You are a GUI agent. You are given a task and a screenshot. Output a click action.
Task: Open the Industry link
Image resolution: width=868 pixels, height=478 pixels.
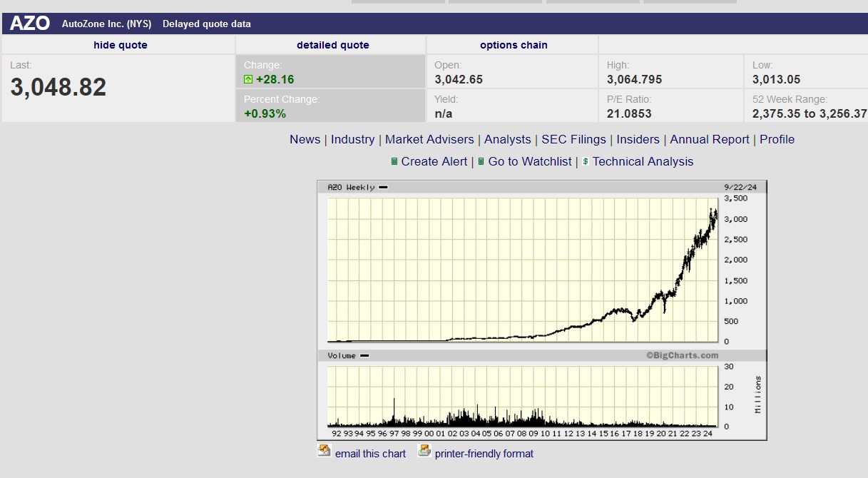point(352,139)
